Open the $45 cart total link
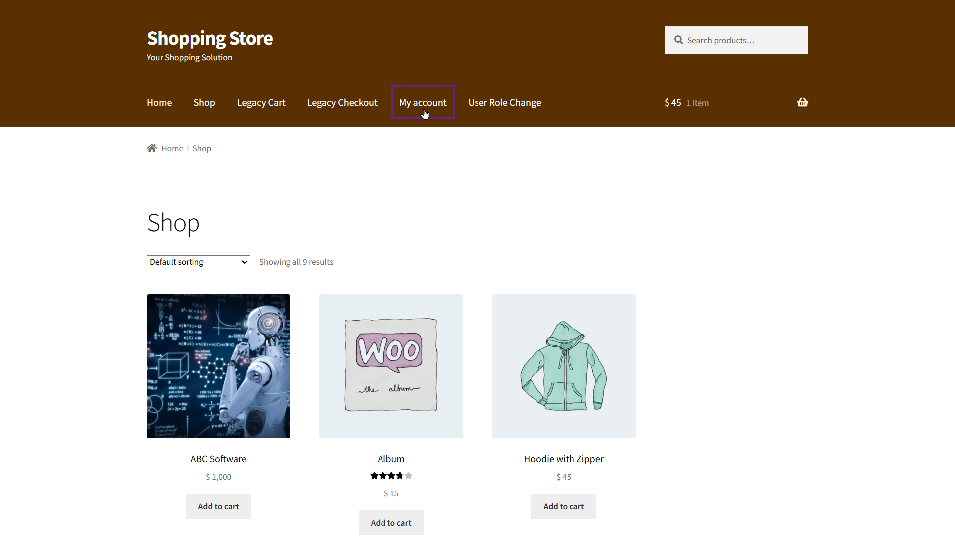Viewport: 955px width, 560px height. [x=673, y=102]
